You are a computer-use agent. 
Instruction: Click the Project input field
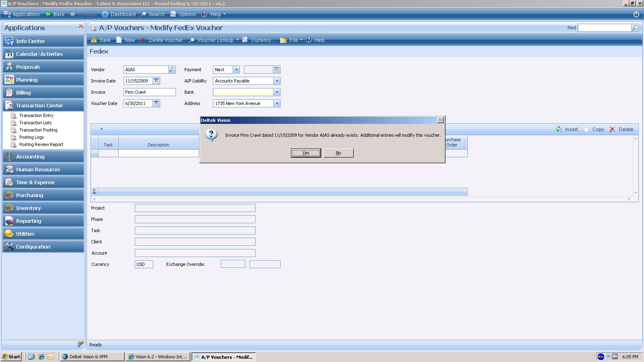[195, 208]
